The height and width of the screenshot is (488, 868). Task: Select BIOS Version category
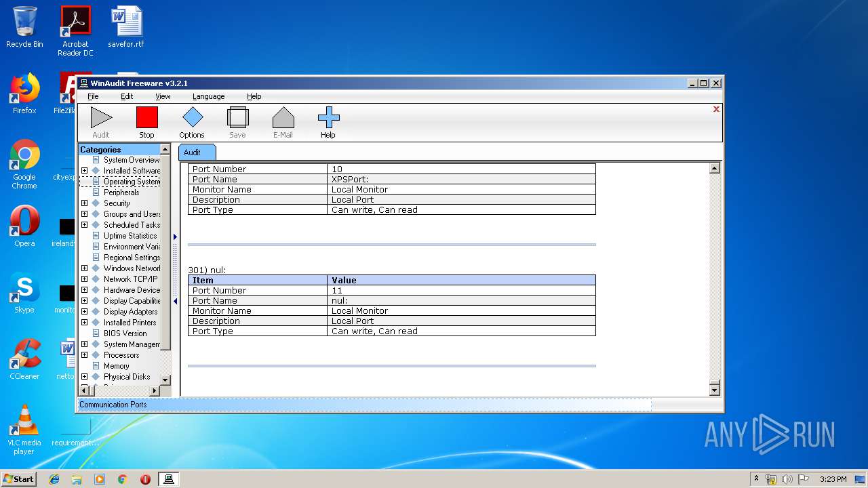point(125,333)
